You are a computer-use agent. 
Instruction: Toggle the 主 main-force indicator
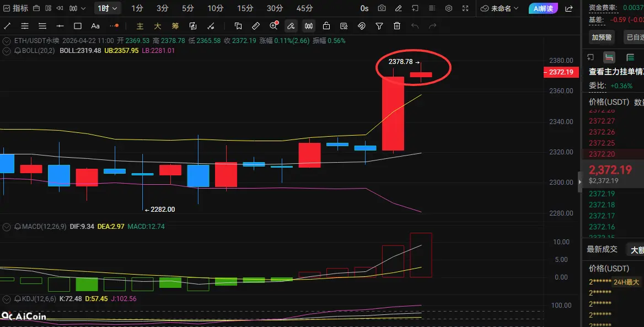(x=140, y=26)
